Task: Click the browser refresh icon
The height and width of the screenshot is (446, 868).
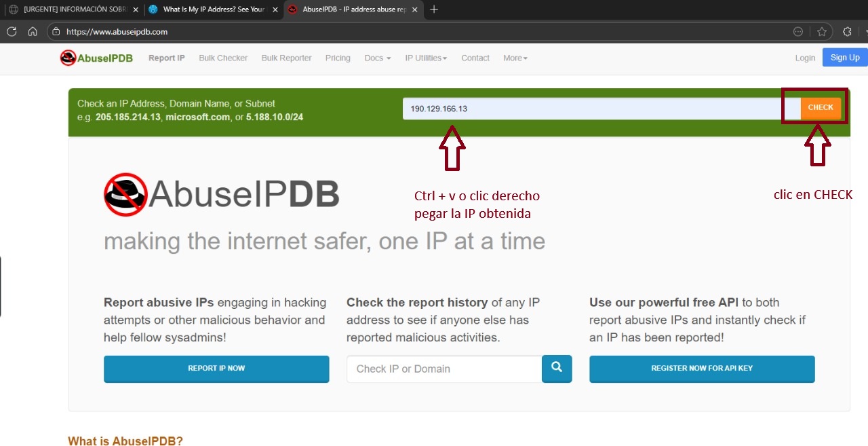Action: (x=12, y=31)
